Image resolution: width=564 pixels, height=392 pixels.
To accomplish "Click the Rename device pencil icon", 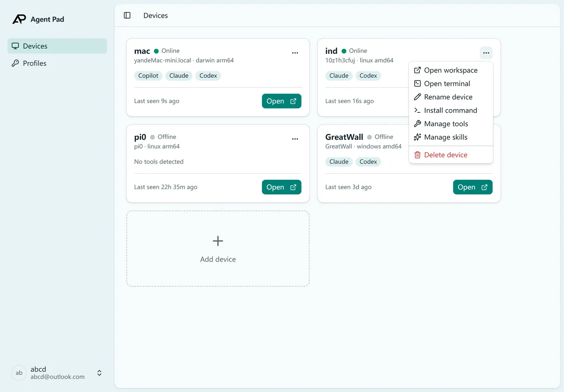I will (x=417, y=97).
